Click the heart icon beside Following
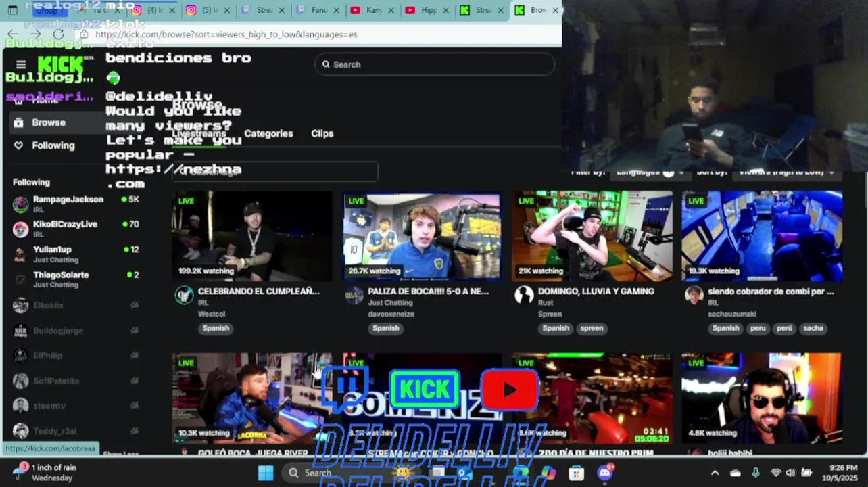 (18, 145)
